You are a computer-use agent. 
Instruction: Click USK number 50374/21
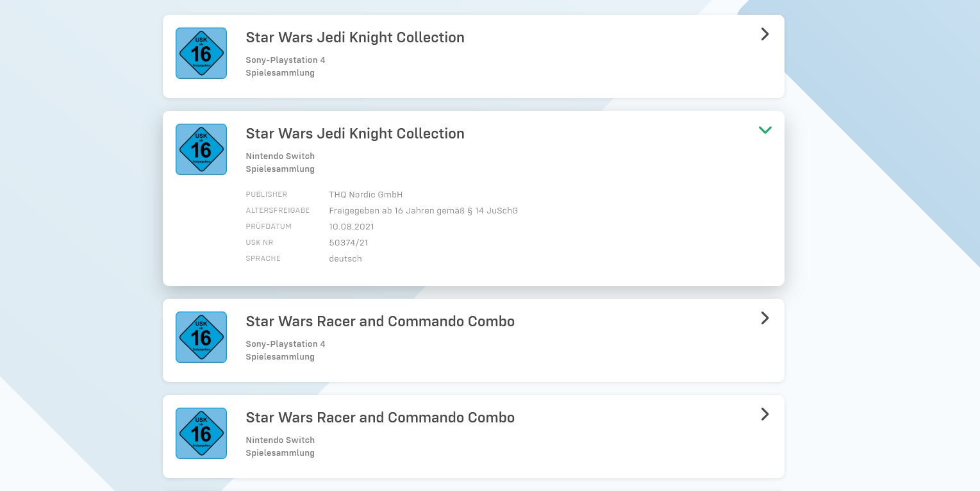(349, 242)
